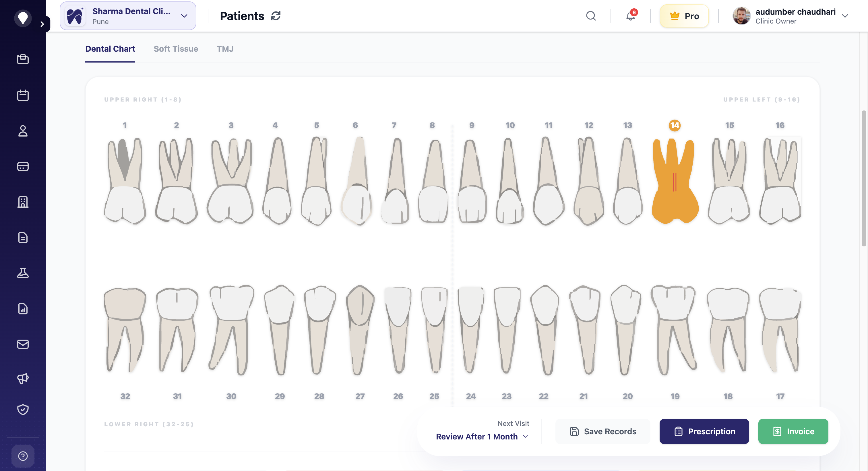Select upper tooth 1
Viewport: 868px width, 471px height.
point(125,181)
